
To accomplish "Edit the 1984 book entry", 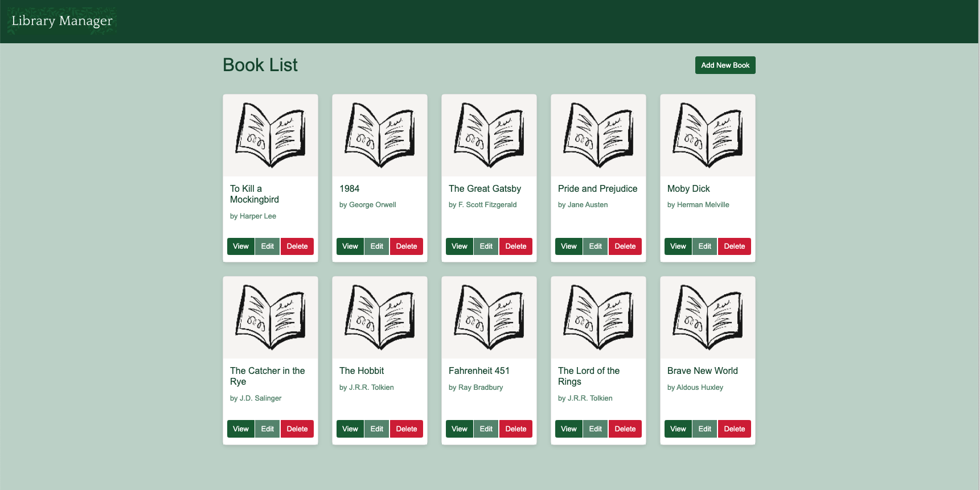I will tap(376, 246).
